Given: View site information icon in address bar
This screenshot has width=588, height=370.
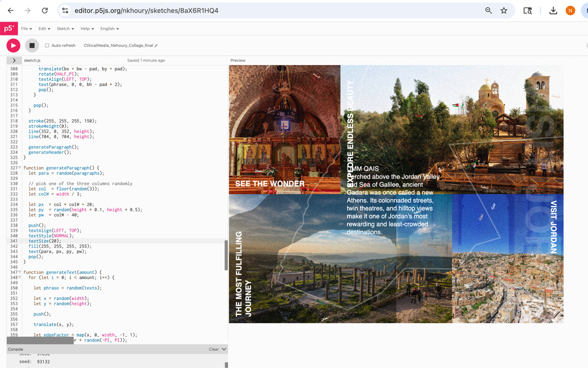Looking at the screenshot, I should click(65, 11).
